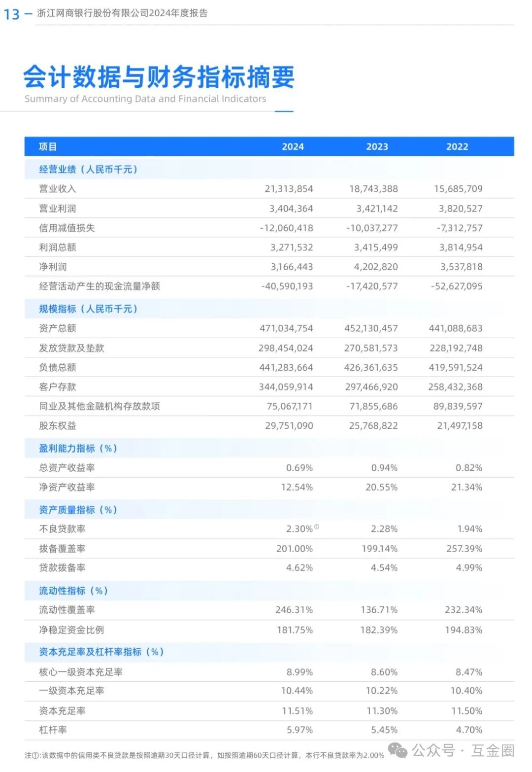Click the 信用减值损失 row label

coord(67,228)
